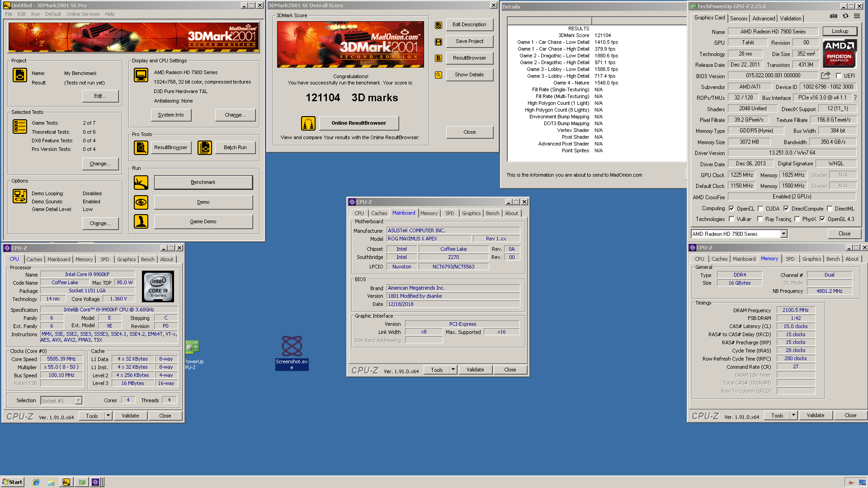This screenshot has height=488, width=868.
Task: Take a GPU-Z screenshot with the camera icon
Action: point(833,16)
